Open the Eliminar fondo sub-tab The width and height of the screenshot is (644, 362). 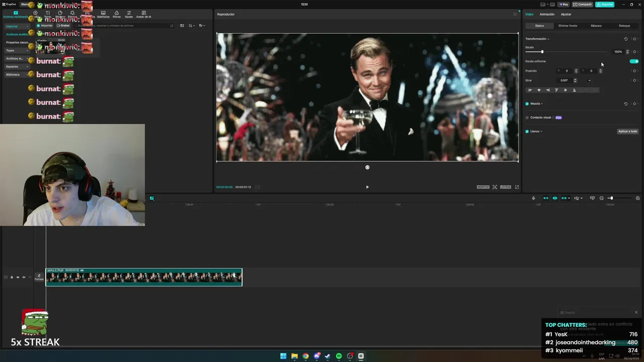(x=568, y=26)
